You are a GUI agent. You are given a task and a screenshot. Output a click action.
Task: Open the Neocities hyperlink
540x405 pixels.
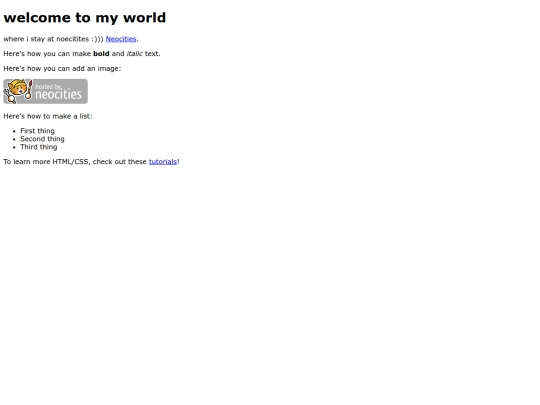[121, 39]
